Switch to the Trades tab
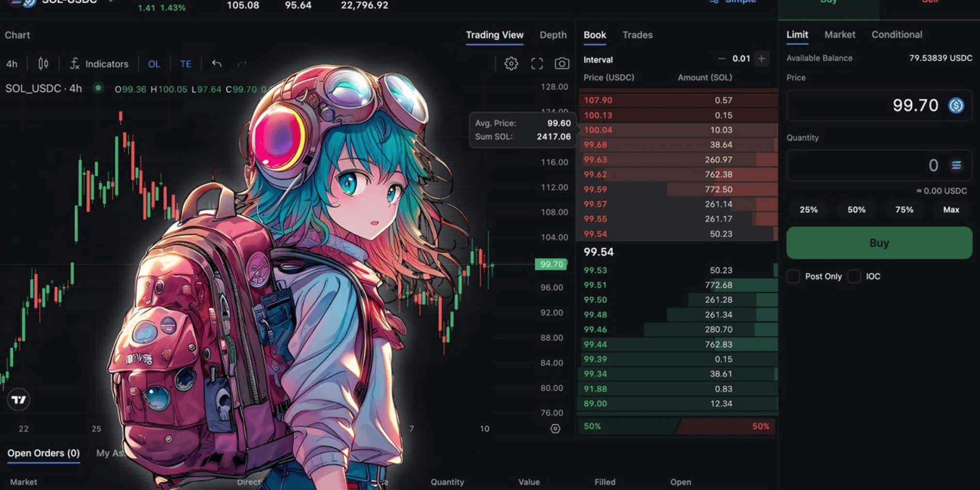This screenshot has width=980, height=490. point(637,35)
